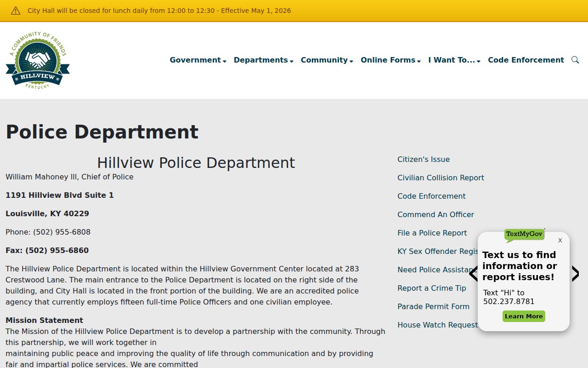Click the Fax: (502) 955-6860 line

point(47,250)
